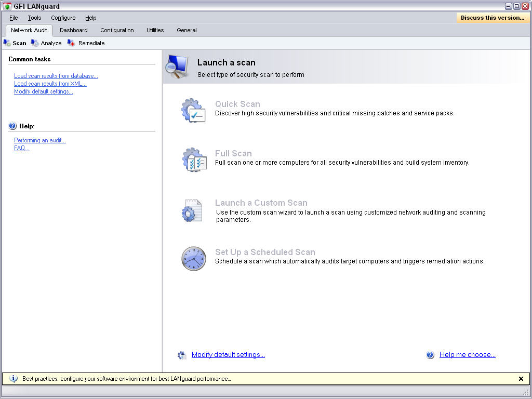
Task: Click the Remediate toolbar label
Action: [x=91, y=43]
